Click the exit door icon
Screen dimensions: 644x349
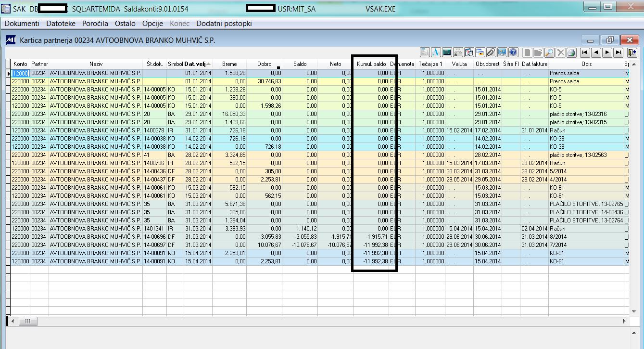(x=632, y=52)
